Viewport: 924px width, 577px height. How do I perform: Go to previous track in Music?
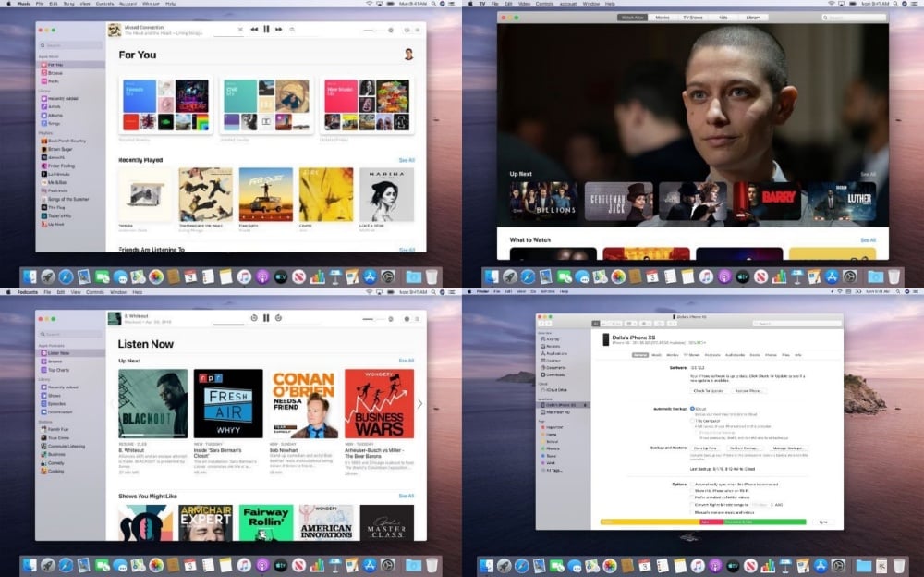(253, 30)
